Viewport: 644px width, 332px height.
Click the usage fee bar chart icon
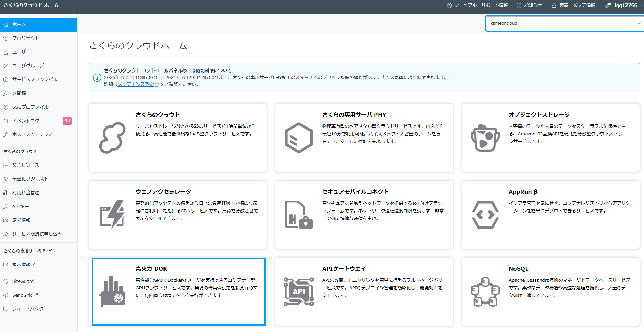click(6, 193)
